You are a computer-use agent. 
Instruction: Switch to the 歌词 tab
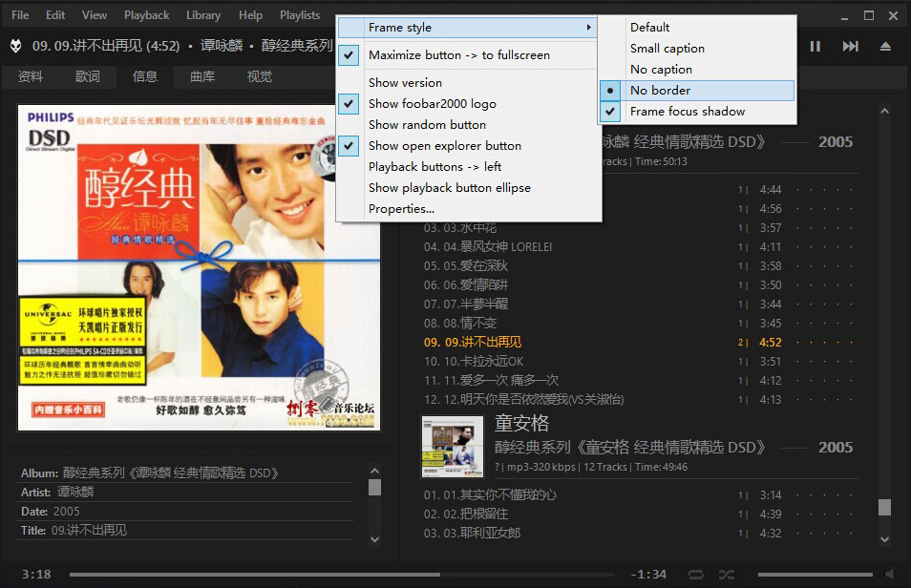click(x=88, y=76)
